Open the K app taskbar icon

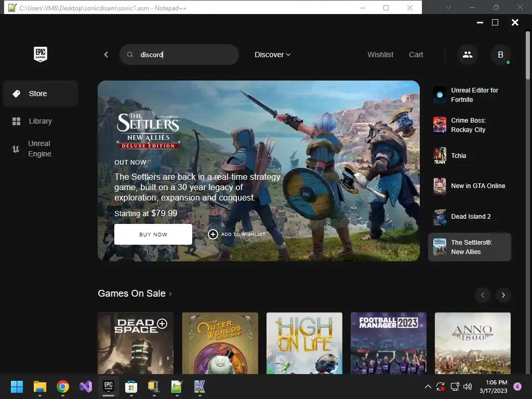click(x=199, y=387)
